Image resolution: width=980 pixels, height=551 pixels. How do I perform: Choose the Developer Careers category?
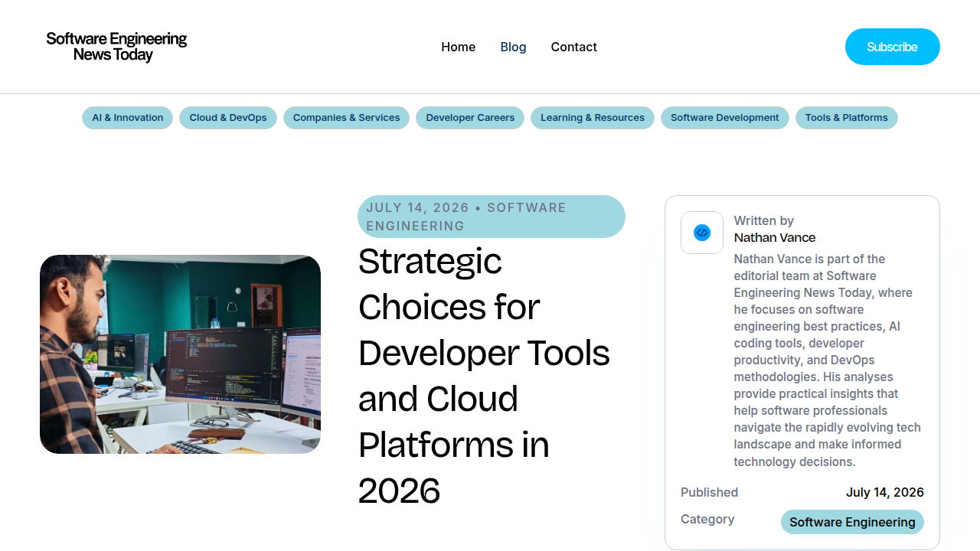pyautogui.click(x=470, y=118)
